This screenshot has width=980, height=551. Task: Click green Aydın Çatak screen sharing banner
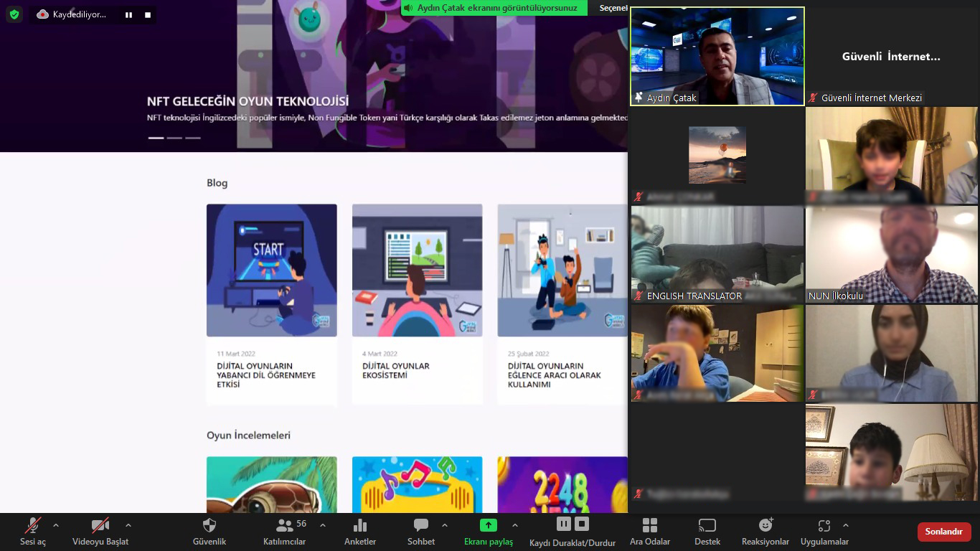[494, 8]
